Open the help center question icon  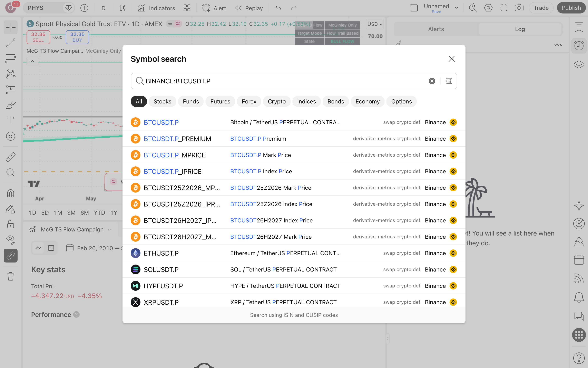pos(579,358)
